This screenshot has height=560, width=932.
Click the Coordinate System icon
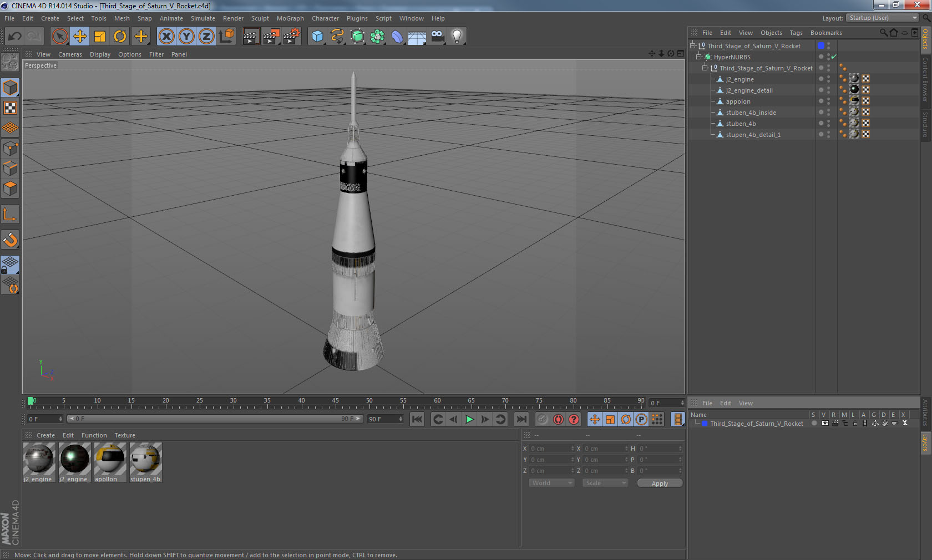click(x=226, y=37)
